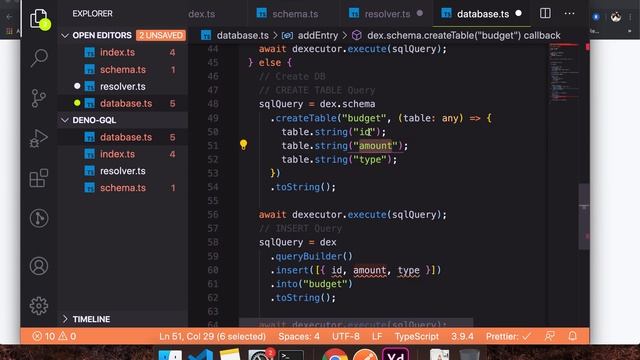Click the 2 UNSAVED badge
The height and width of the screenshot is (360, 640).
pyautogui.click(x=161, y=36)
